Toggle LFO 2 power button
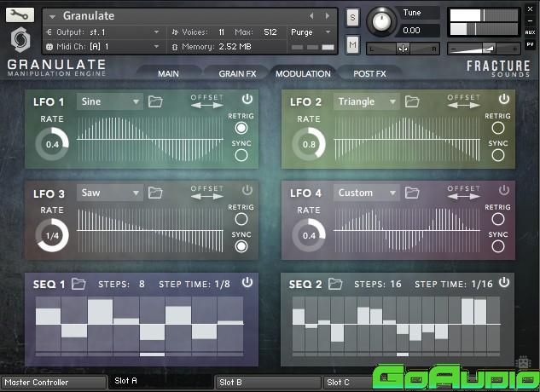Screen dimensions: 540x392 504,99
